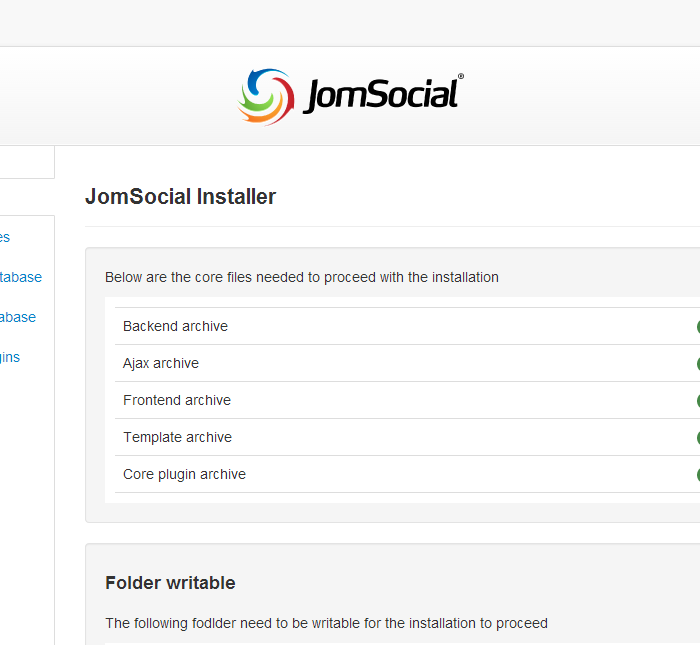
Task: Select the JomSocial Installer heading
Action: click(180, 197)
